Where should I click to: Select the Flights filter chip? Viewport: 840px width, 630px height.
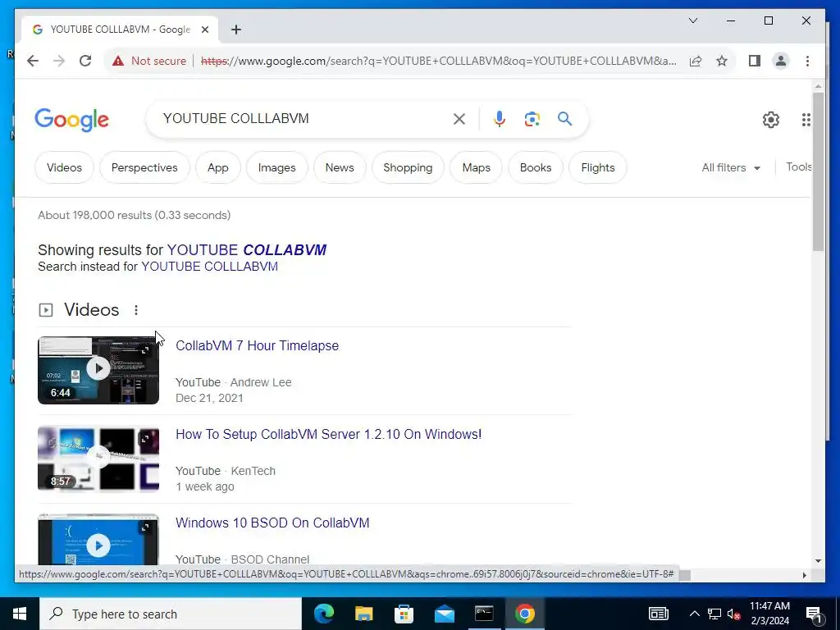click(598, 167)
